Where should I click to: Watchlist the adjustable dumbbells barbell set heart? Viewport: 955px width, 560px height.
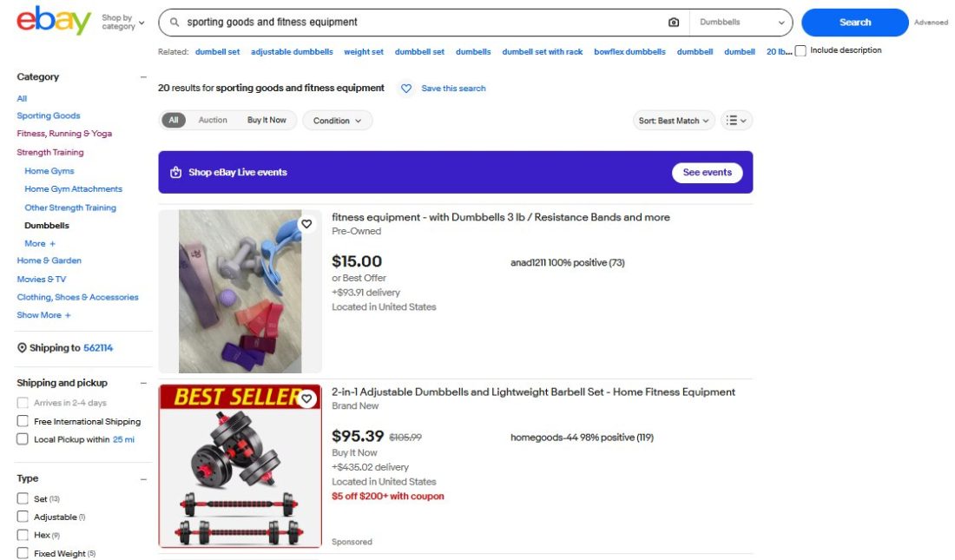click(306, 399)
